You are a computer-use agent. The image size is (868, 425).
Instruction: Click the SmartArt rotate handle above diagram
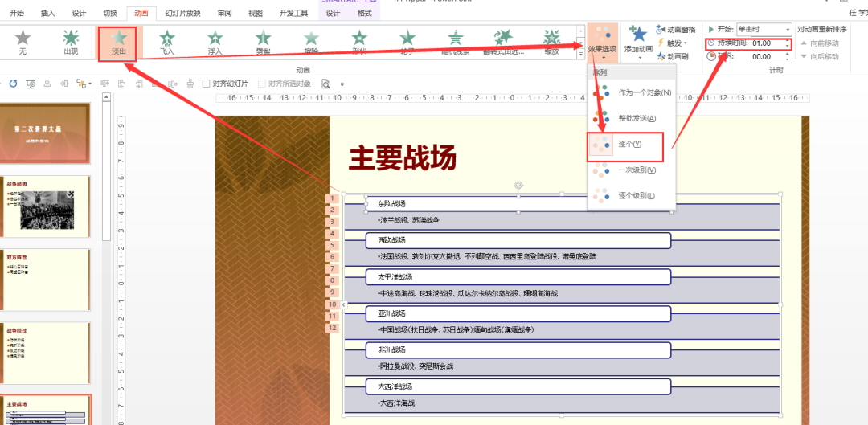pyautogui.click(x=518, y=186)
